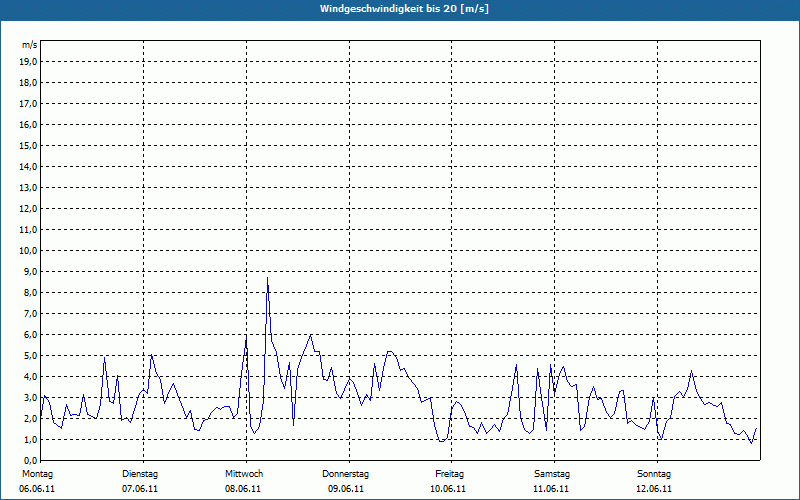Click the 'Mittwoch' day label
The width and height of the screenshot is (800, 500).
click(244, 474)
